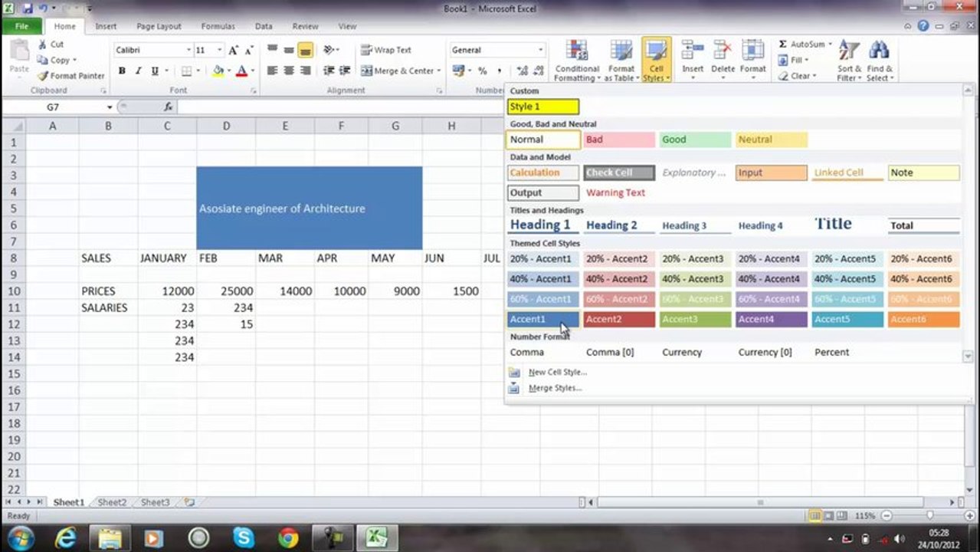Image resolution: width=980 pixels, height=552 pixels.
Task: Click the Format Painter brush
Action: coord(43,76)
